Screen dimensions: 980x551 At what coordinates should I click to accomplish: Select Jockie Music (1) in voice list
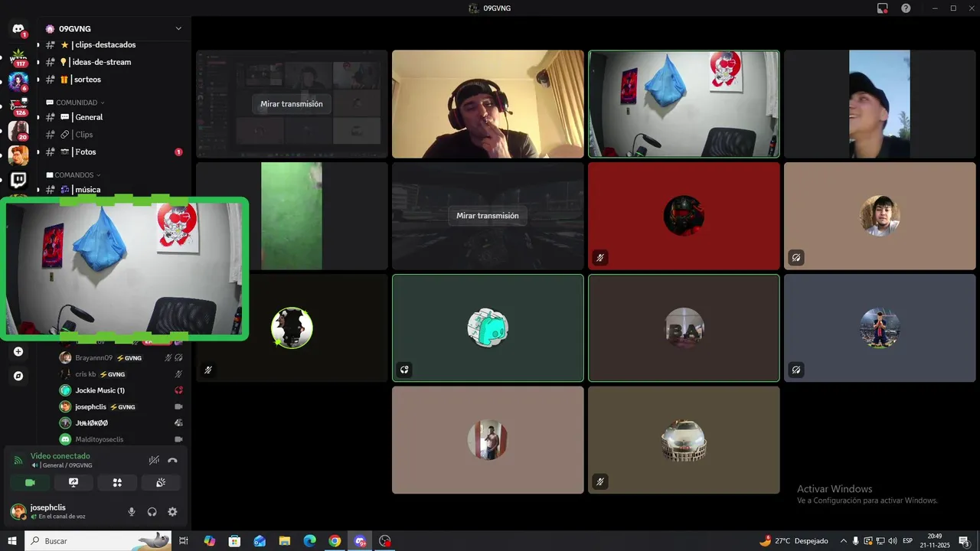point(121,390)
